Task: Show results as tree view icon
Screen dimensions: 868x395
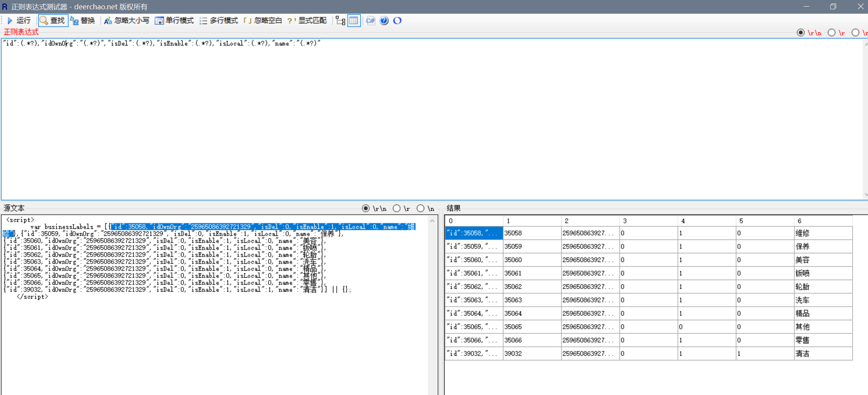Action: (340, 21)
